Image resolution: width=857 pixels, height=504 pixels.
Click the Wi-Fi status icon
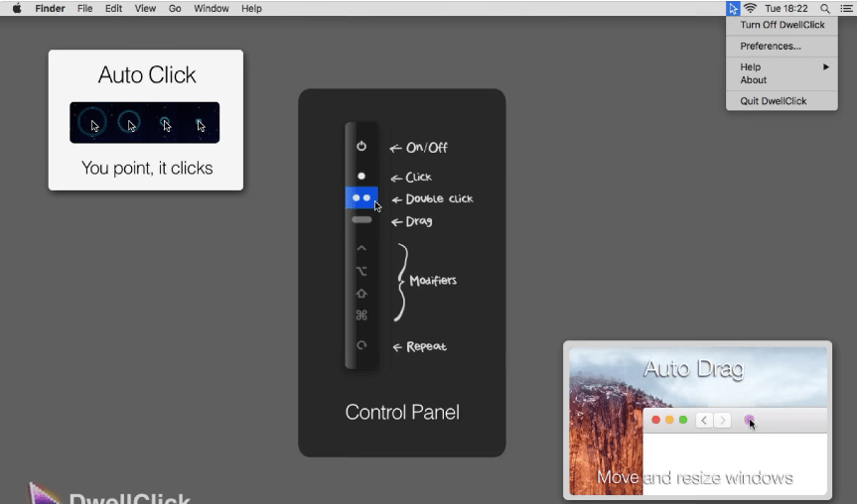point(751,8)
